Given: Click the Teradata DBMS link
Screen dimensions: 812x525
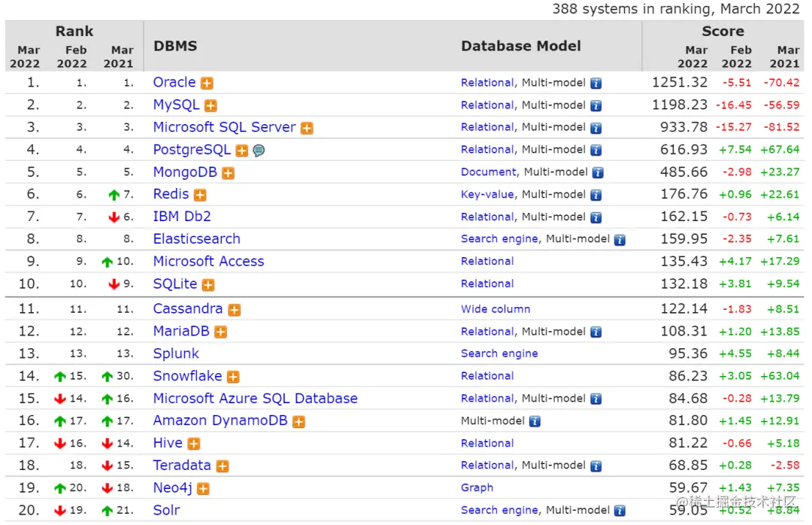Looking at the screenshot, I should (x=182, y=466).
